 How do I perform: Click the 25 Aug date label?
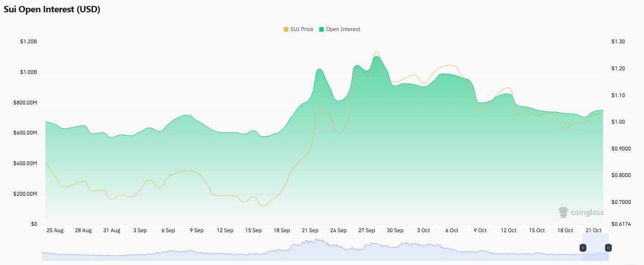[55, 230]
